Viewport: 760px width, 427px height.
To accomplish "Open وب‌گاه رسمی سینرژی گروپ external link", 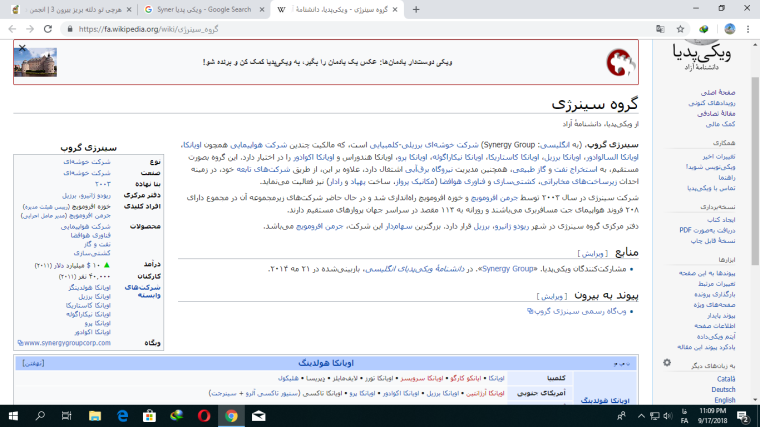I will (577, 312).
